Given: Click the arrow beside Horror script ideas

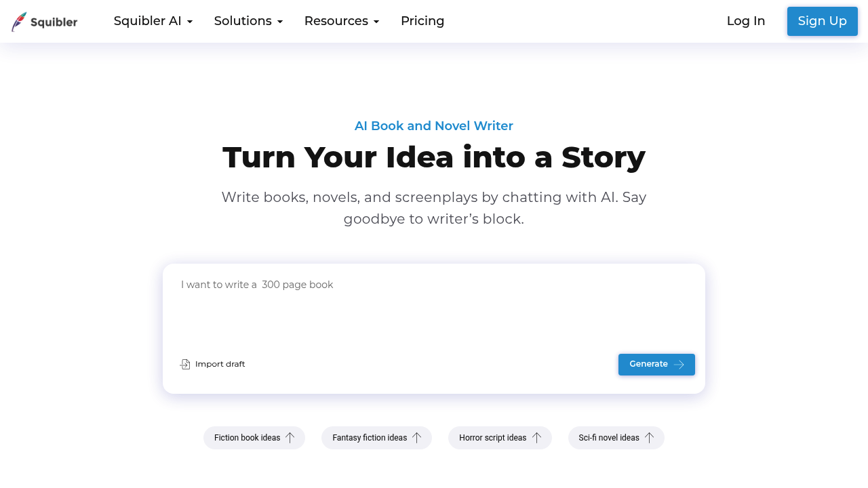Looking at the screenshot, I should (x=536, y=438).
